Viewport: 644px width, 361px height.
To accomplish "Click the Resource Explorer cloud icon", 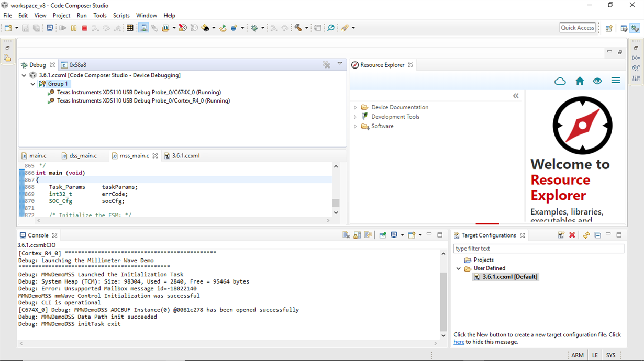I will 560,81.
